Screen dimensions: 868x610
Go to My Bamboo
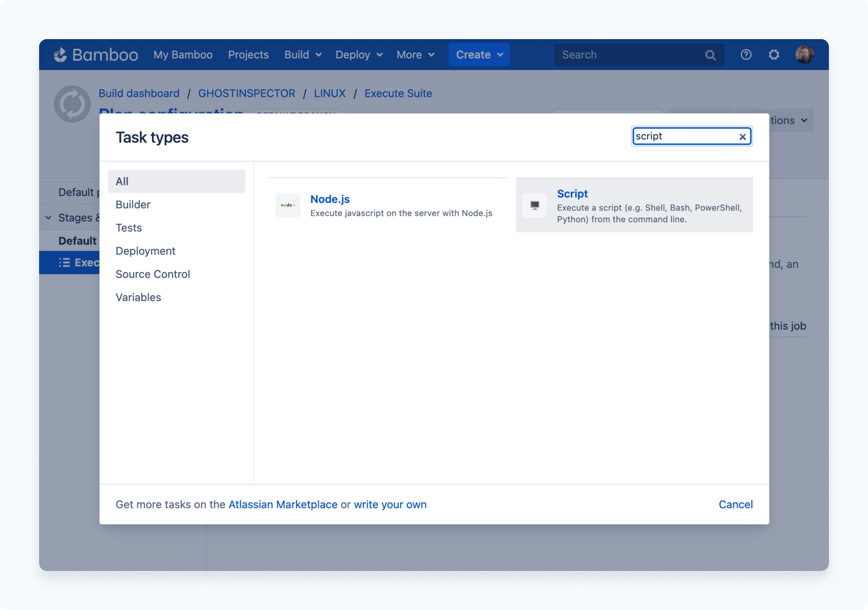click(183, 54)
